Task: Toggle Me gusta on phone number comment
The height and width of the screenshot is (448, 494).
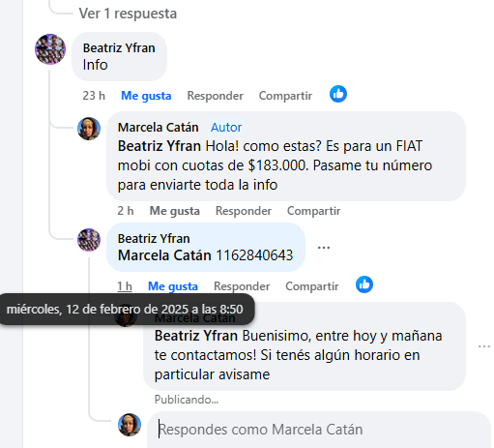Action: [173, 286]
